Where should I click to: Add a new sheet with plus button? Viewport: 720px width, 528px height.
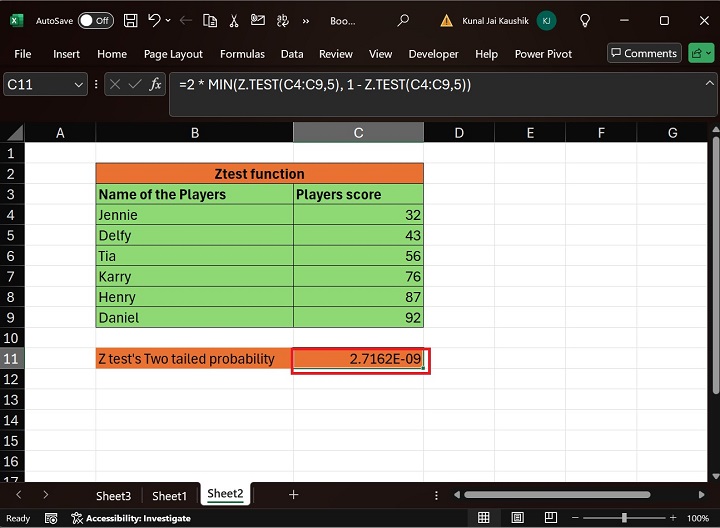293,494
